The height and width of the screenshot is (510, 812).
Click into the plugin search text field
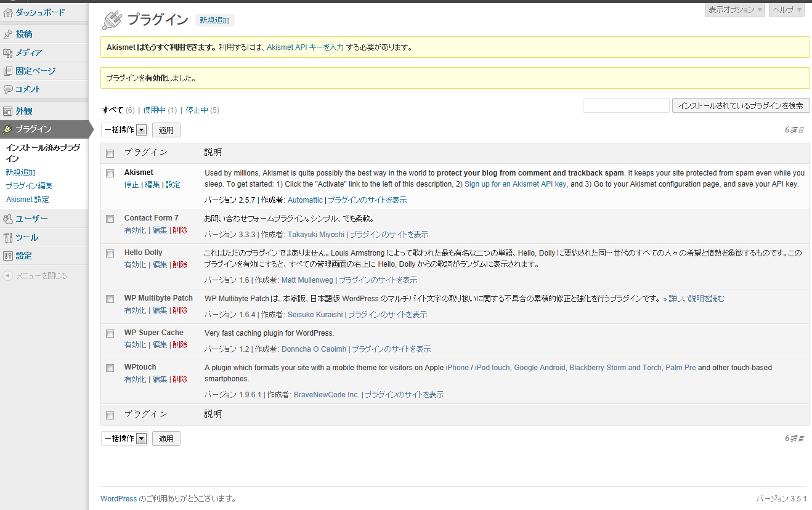(x=626, y=105)
